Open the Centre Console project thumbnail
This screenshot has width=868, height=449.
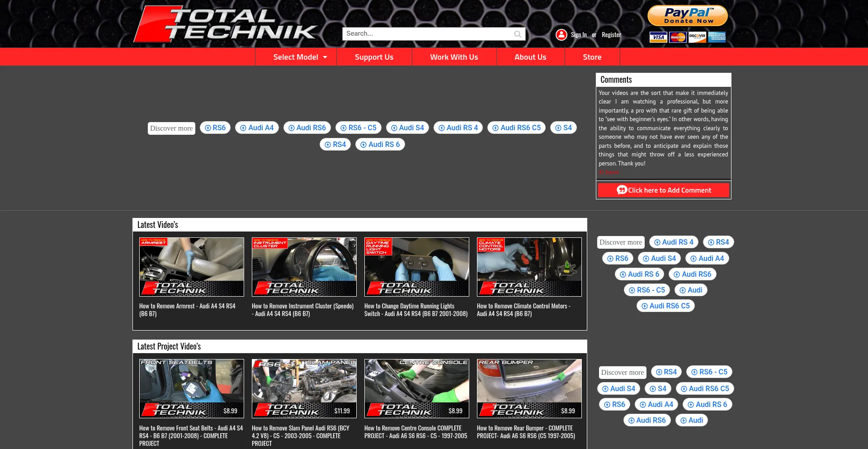point(417,389)
